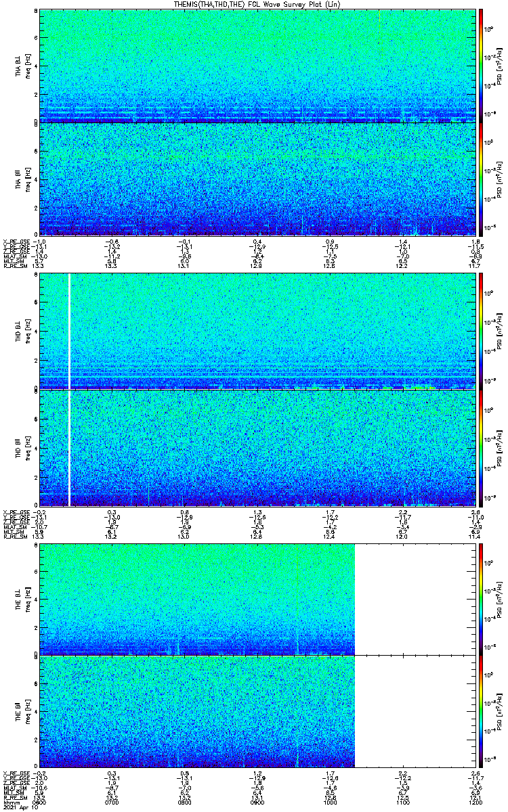Click the 'THA B⊥ freq [Hz]' axis label
508x812 pixels.
coord(22,66)
